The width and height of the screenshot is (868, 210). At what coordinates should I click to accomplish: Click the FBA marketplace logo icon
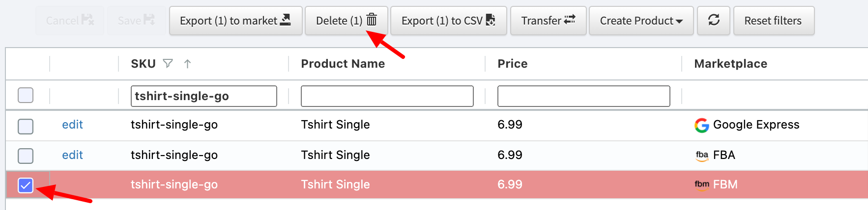pyautogui.click(x=702, y=156)
